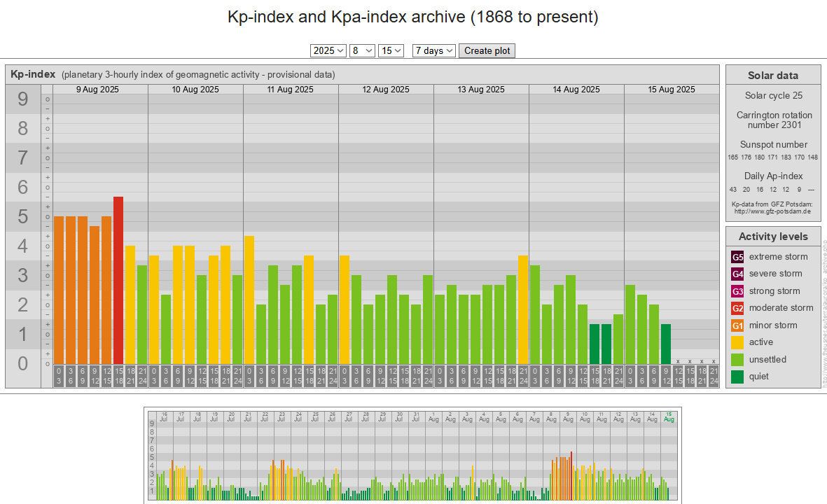Screen dimensions: 827x504
Task: Click the tall yellow bar on 11 Aug
Action: coord(249,300)
